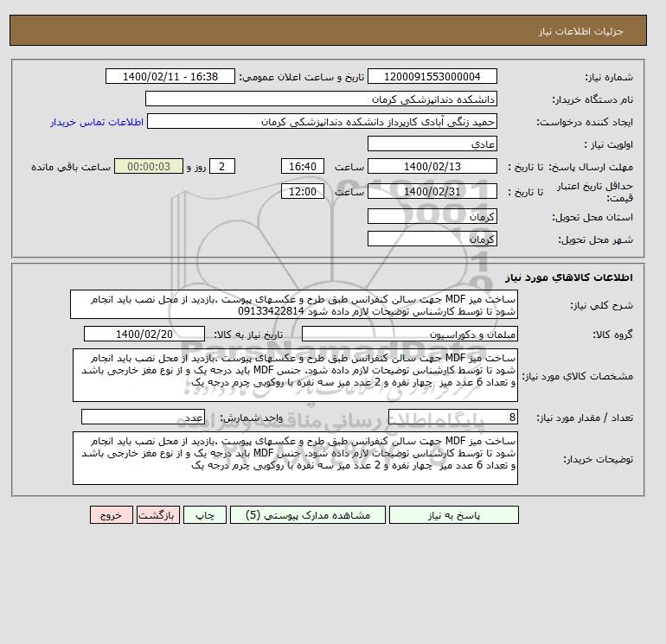Click the اطلاعات کالاهای مورد نیاز section heading

(x=569, y=277)
